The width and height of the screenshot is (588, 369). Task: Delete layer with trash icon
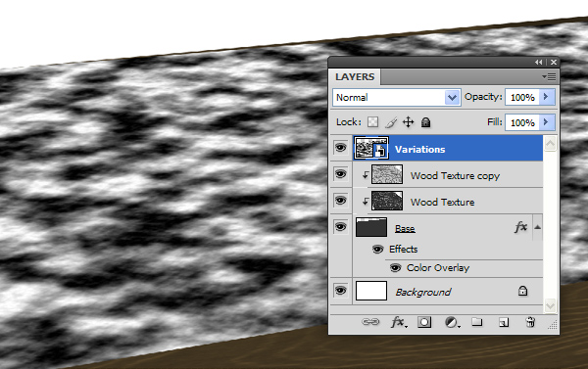pos(530,322)
